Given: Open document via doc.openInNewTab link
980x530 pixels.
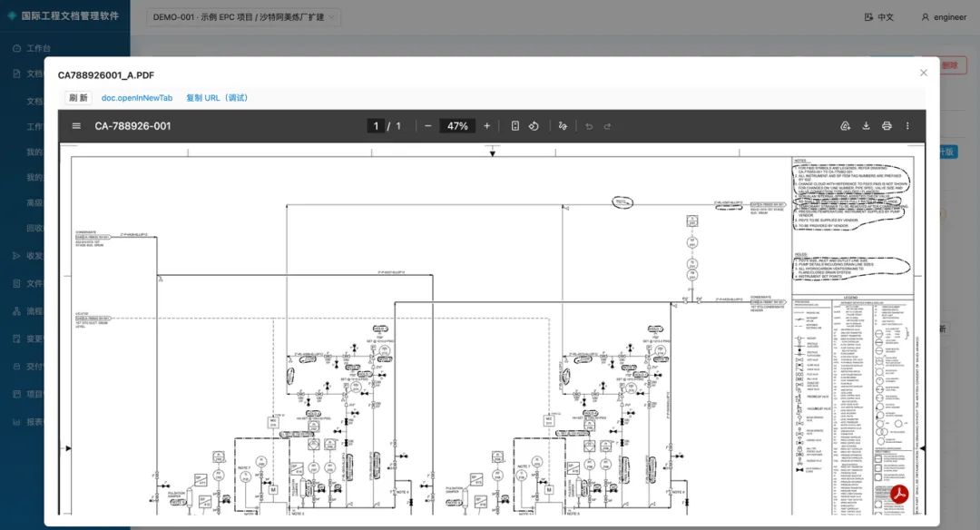Looking at the screenshot, I should (137, 97).
